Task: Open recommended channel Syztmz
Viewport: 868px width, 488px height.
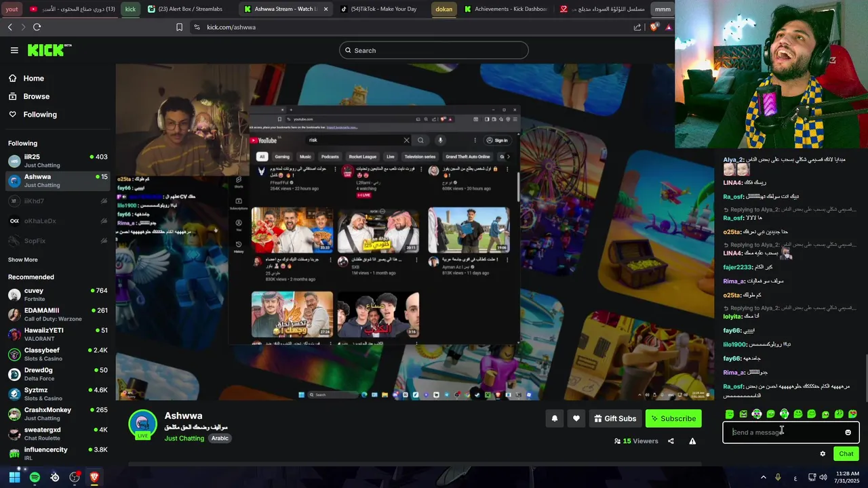Action: [x=58, y=394]
